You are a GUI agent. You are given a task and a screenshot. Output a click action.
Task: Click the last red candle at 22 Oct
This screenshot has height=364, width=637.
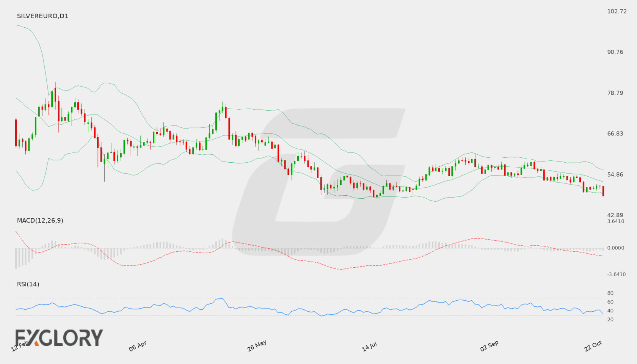pyautogui.click(x=603, y=191)
